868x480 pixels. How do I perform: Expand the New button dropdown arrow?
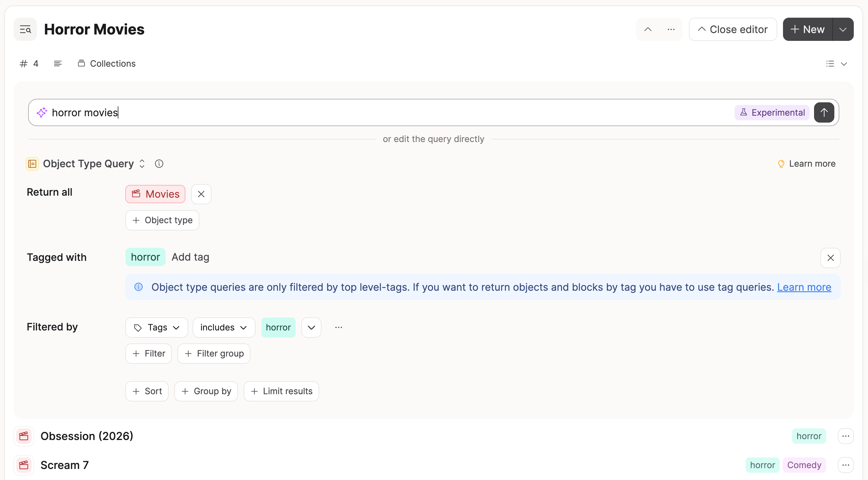pyautogui.click(x=843, y=29)
